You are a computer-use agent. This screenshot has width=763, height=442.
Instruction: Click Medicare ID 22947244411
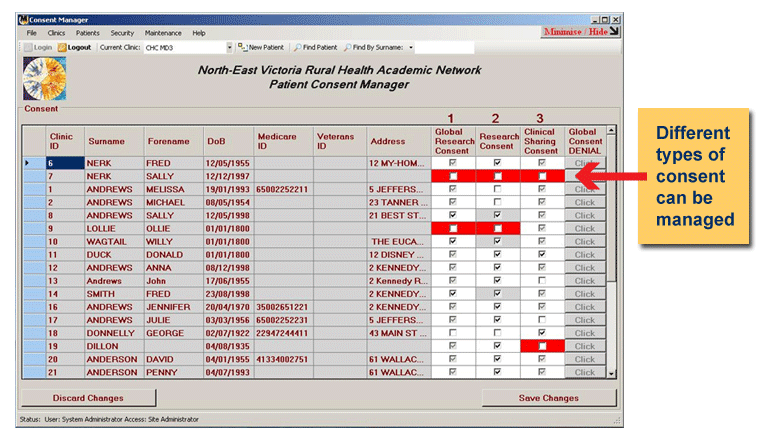coord(284,333)
